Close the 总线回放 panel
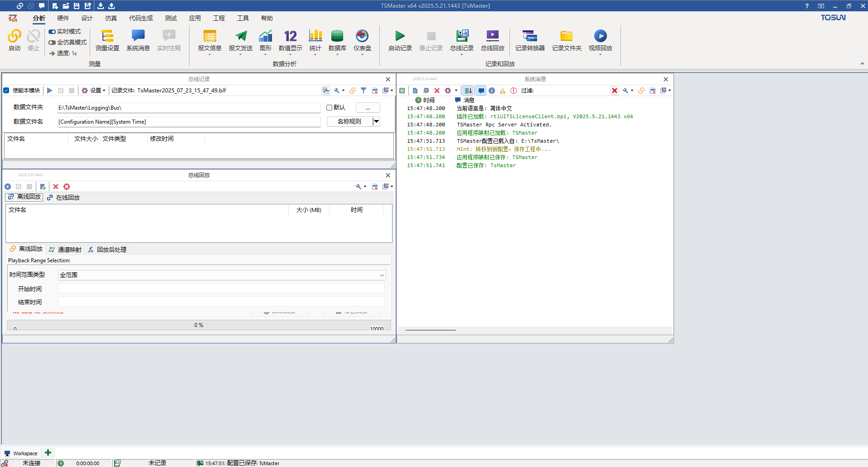 pyautogui.click(x=388, y=175)
